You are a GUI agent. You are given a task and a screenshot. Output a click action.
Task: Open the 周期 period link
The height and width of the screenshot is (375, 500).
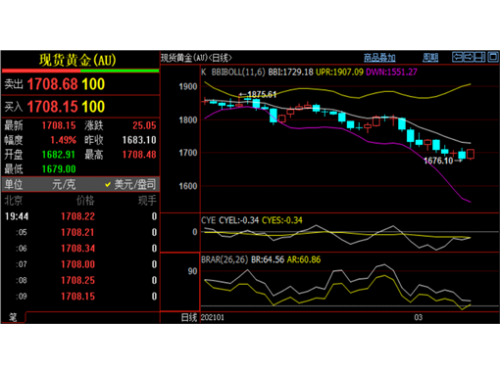click(430, 58)
